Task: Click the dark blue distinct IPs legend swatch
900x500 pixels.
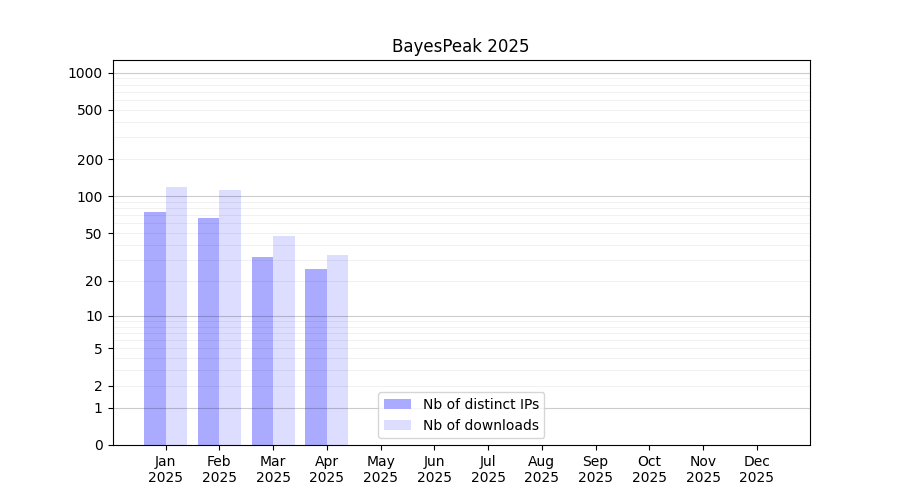Action: click(397, 404)
